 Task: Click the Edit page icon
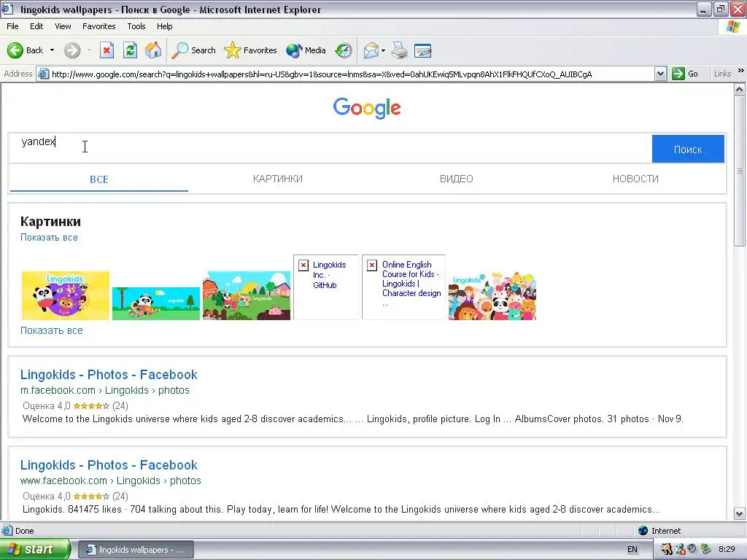tap(422, 50)
